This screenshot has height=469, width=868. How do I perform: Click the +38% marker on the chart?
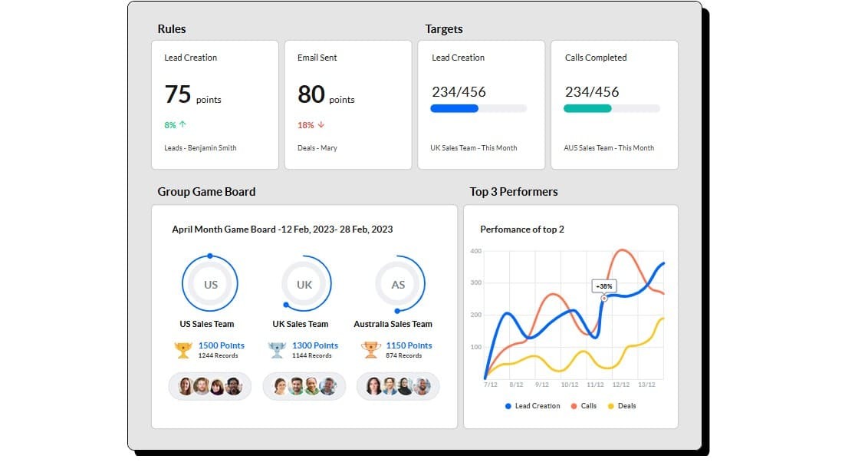(x=604, y=286)
